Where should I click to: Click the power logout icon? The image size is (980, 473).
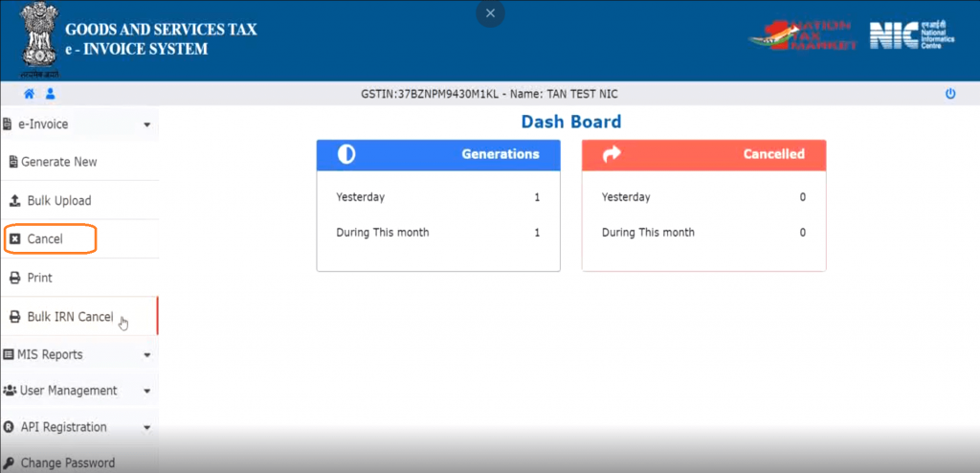click(x=950, y=94)
